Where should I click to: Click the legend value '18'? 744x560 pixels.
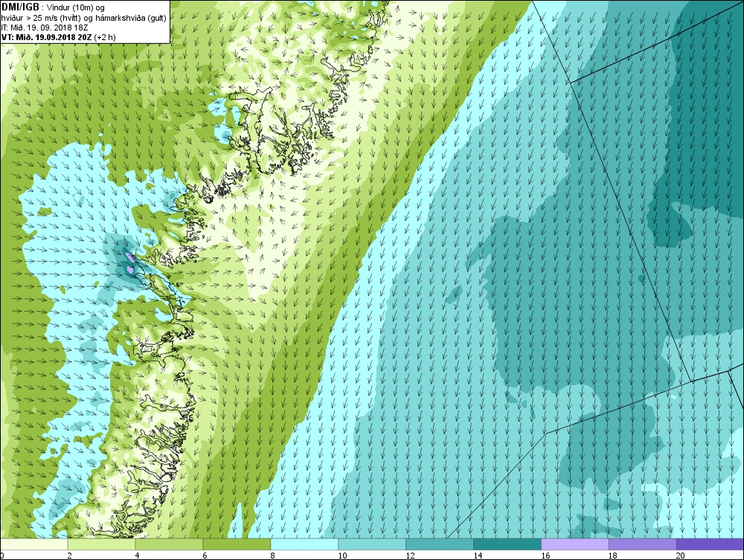[613, 556]
